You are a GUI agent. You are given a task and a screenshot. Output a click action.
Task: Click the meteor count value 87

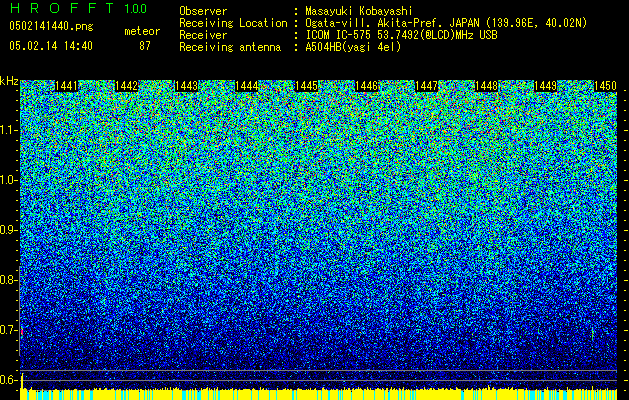pos(145,46)
